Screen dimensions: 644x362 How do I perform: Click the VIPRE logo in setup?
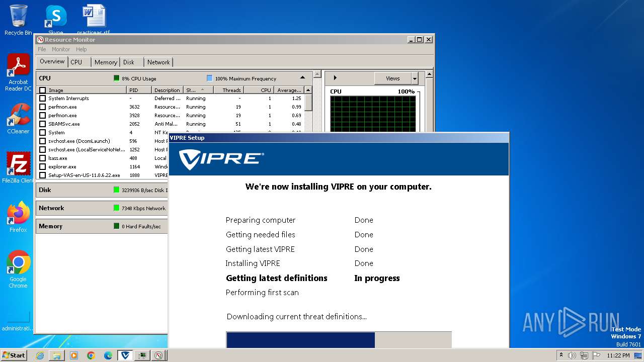(221, 159)
